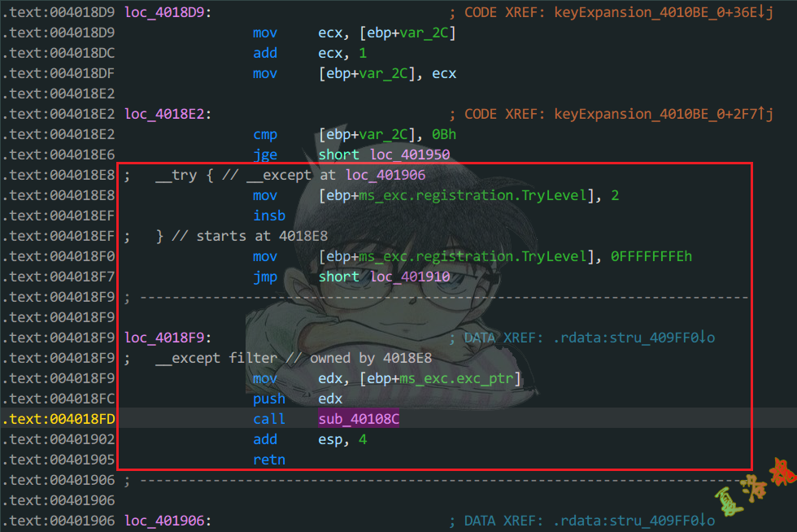Image resolution: width=797 pixels, height=532 pixels.
Task: Click the highlighted sub_40108C call target
Action: (359, 419)
